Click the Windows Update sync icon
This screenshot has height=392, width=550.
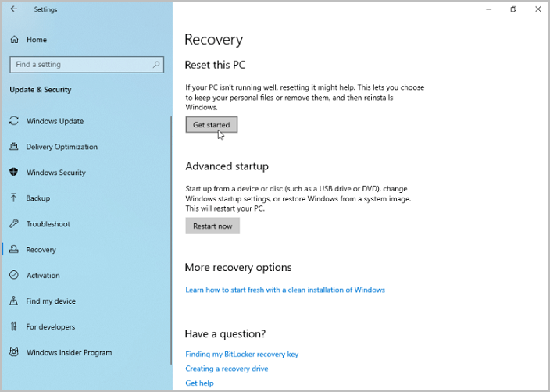coord(14,121)
